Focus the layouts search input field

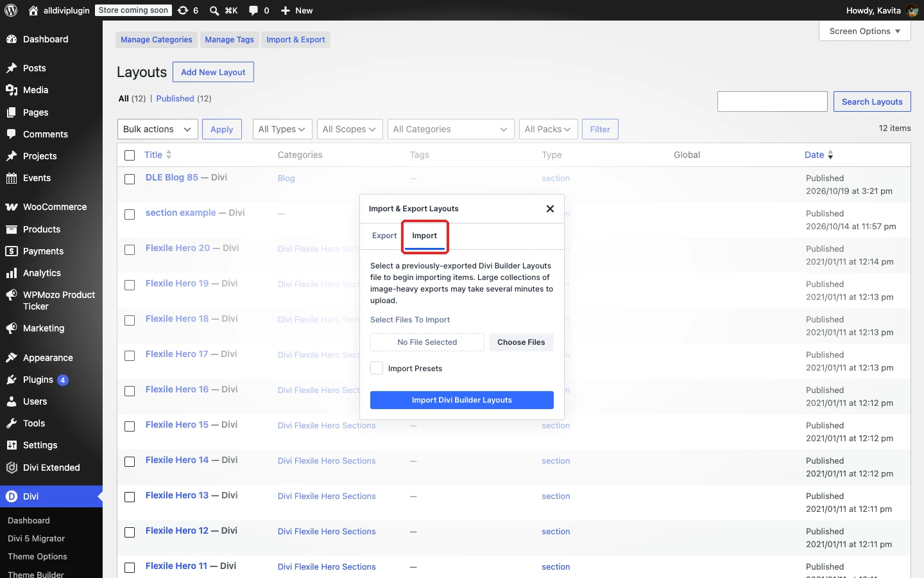point(773,101)
